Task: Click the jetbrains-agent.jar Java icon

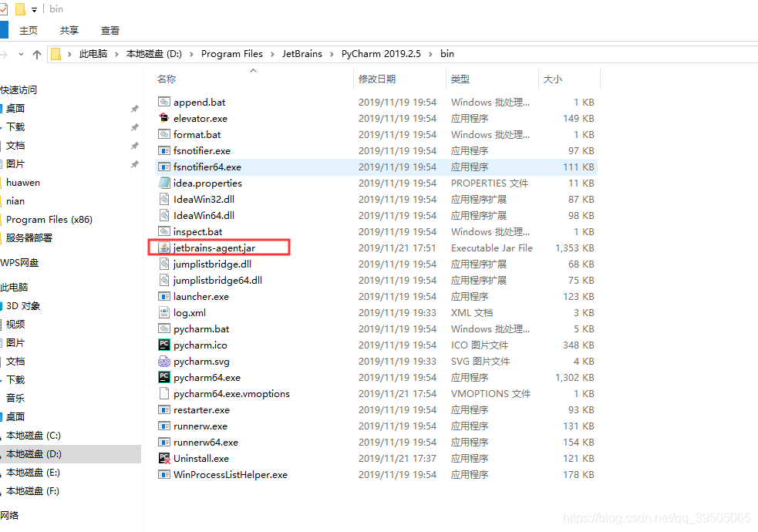Action: [164, 247]
